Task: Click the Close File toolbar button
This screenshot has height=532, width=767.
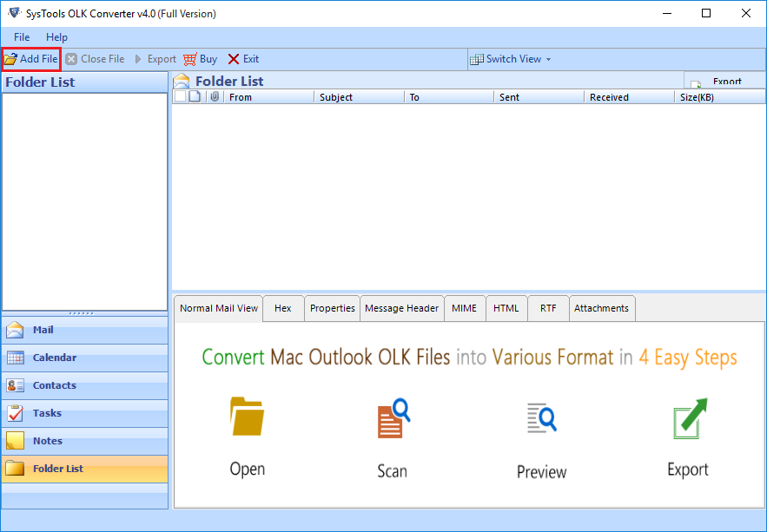Action: (95, 59)
